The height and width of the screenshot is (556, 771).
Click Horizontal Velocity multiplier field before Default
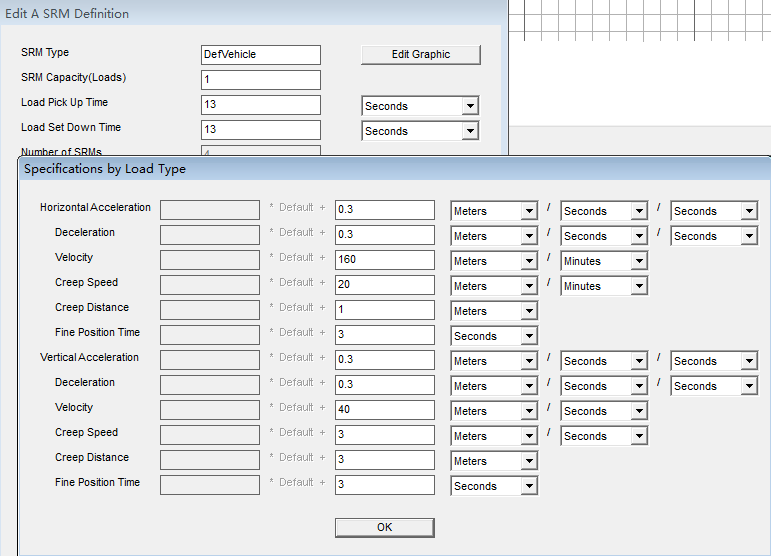[210, 260]
